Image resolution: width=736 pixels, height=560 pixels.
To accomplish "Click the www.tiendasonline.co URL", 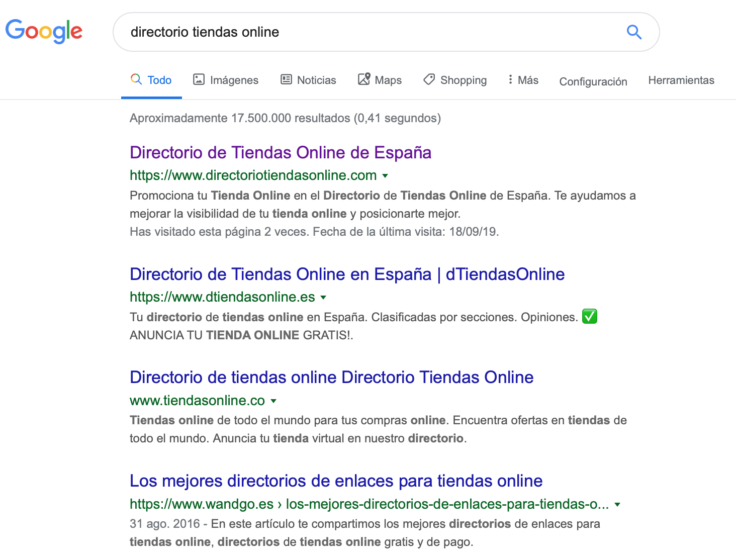I will coord(197,401).
